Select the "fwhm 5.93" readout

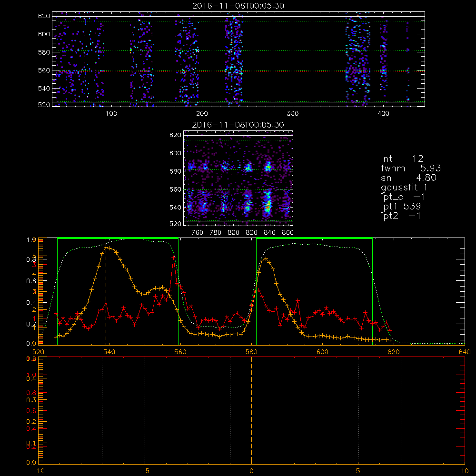tap(411, 168)
